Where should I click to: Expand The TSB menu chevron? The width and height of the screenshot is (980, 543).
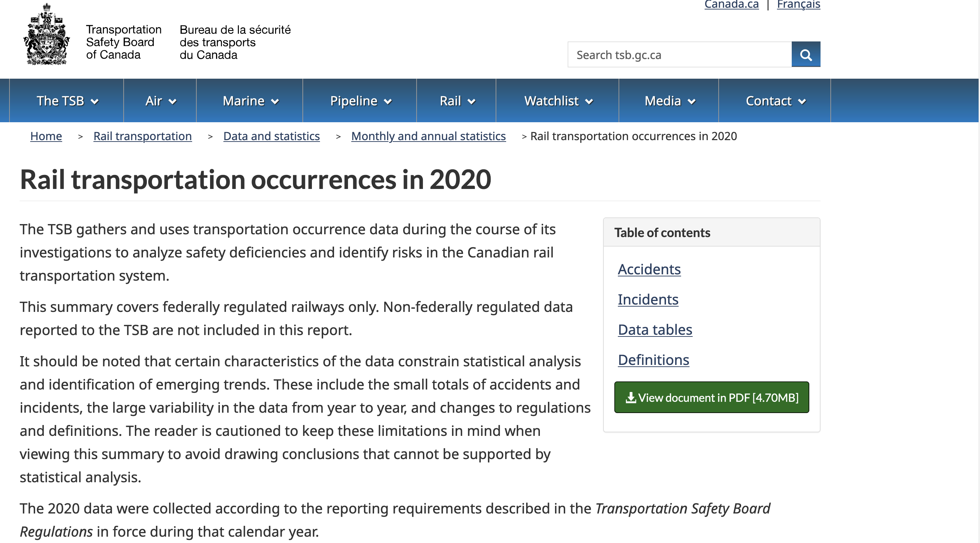[x=95, y=102]
